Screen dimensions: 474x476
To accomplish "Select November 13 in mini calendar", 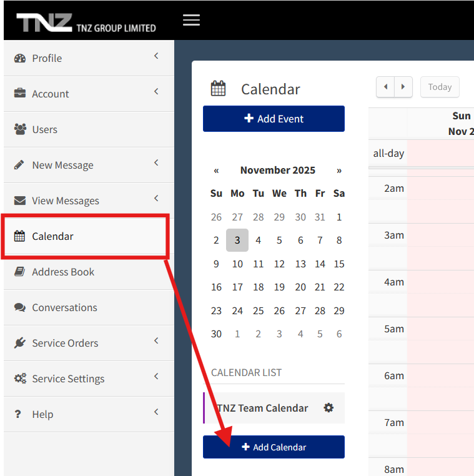I will tap(300, 264).
